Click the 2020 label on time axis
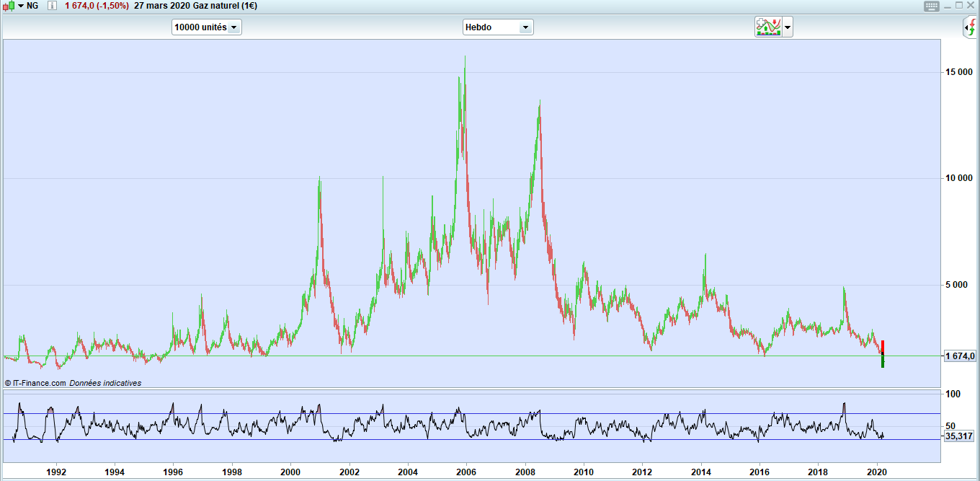Viewport: 980px width, 481px height. pos(877,472)
